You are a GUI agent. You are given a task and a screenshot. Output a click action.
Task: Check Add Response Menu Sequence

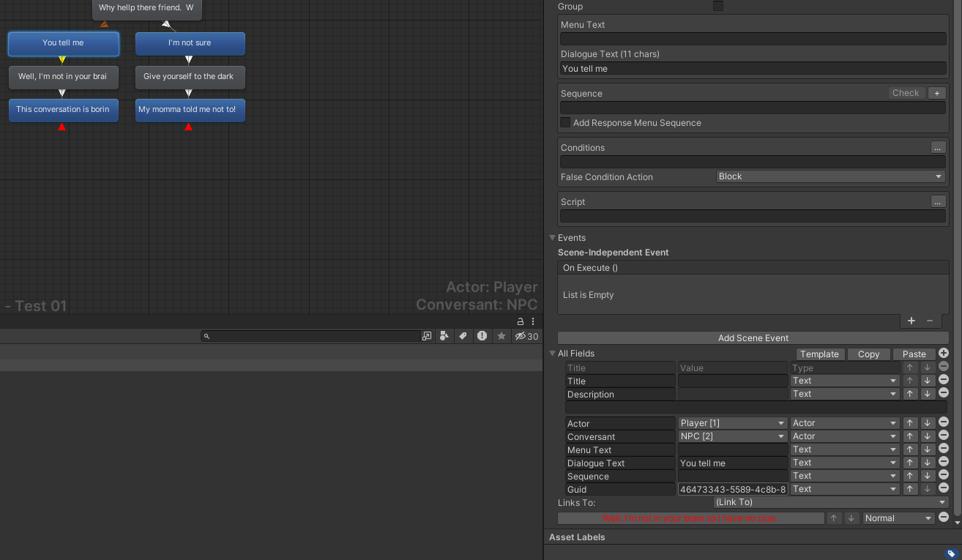(565, 122)
